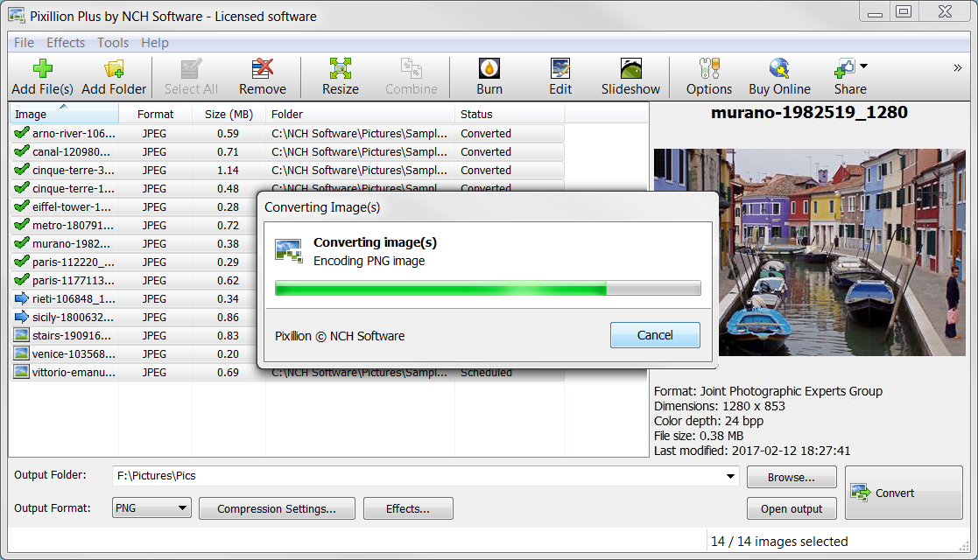Open the Share dropdown arrow
Image resolution: width=978 pixels, height=560 pixels.
click(864, 66)
